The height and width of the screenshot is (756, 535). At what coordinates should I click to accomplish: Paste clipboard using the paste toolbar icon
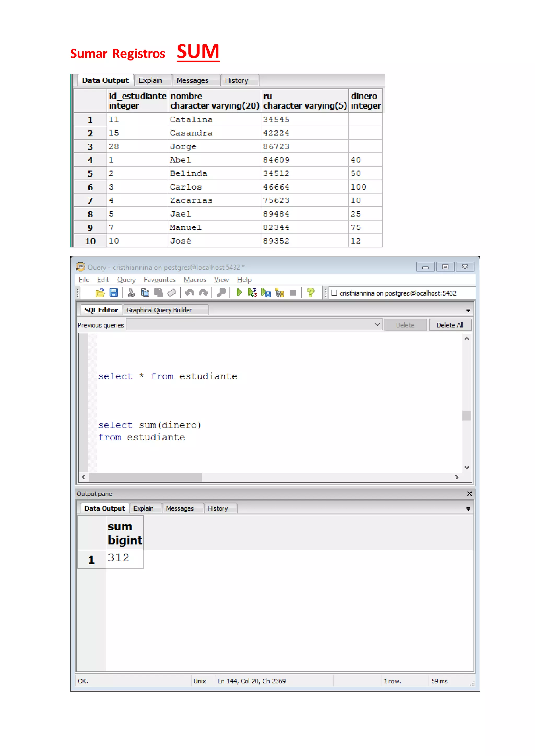(x=159, y=293)
